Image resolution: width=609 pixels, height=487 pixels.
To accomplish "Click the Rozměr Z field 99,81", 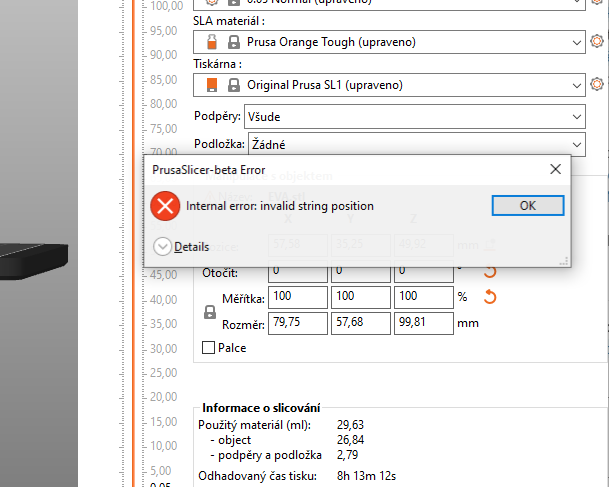I will point(424,323).
